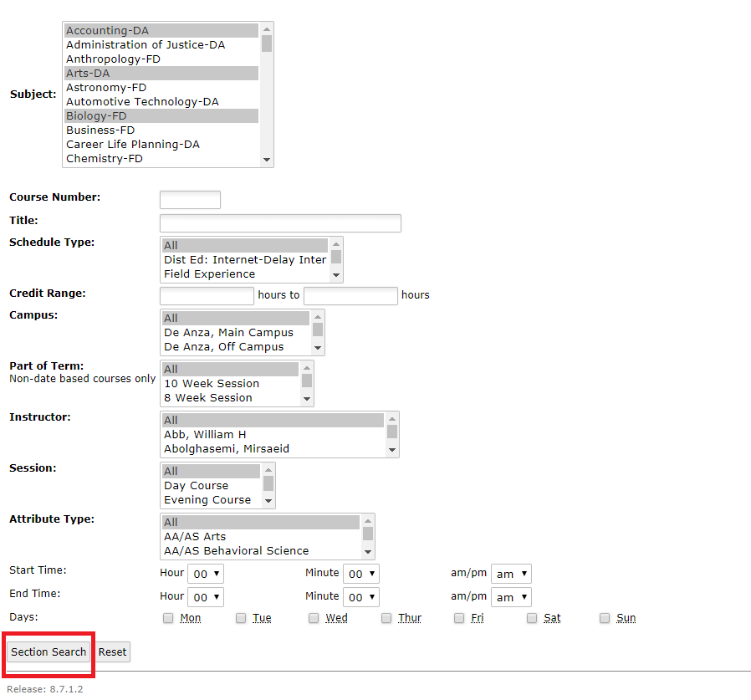Screen dimensions: 751x700
Task: Enable the Wed day checkbox
Action: click(x=314, y=618)
